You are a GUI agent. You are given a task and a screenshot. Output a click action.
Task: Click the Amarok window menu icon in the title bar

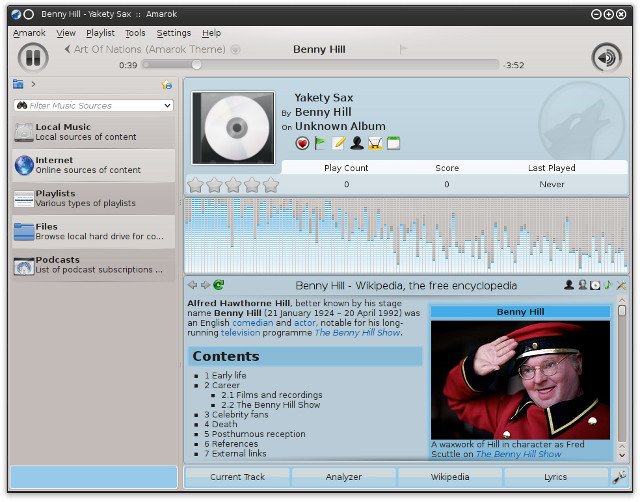pyautogui.click(x=16, y=15)
